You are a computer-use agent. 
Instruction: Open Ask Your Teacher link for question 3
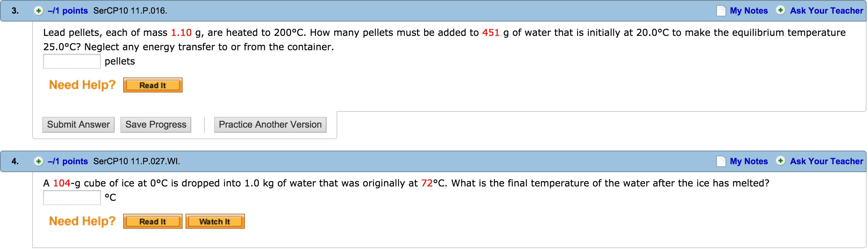826,11
